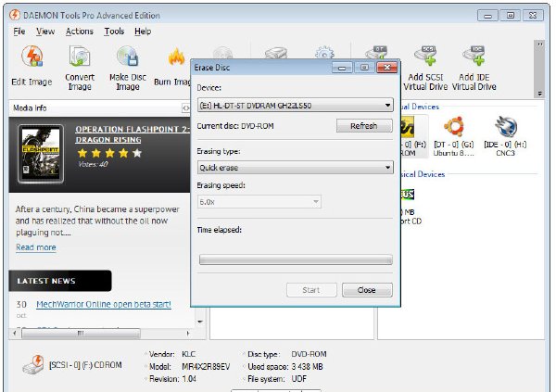
Task: Add a SCSI Virtual Drive
Action: point(425,68)
